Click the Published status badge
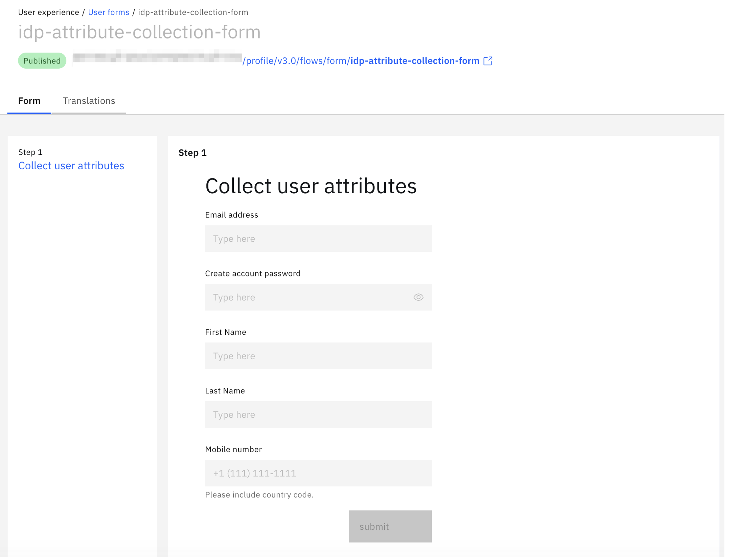Viewport: 729px width, 560px height. [x=42, y=61]
